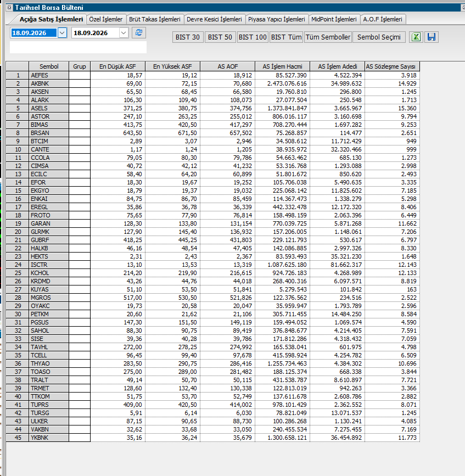This screenshot has height=476, width=465.
Task: Select the Devre Kesici İşlemleri tab
Action: point(214,19)
